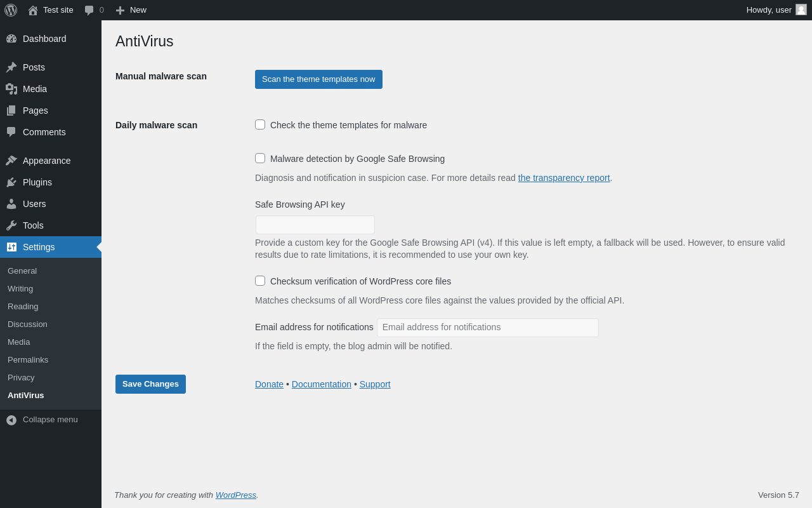Click the Daily malware scan label
812x508 pixels.
point(156,125)
